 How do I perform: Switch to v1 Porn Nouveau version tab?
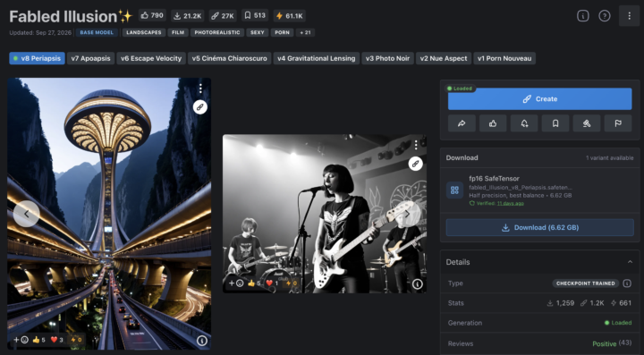tap(504, 58)
